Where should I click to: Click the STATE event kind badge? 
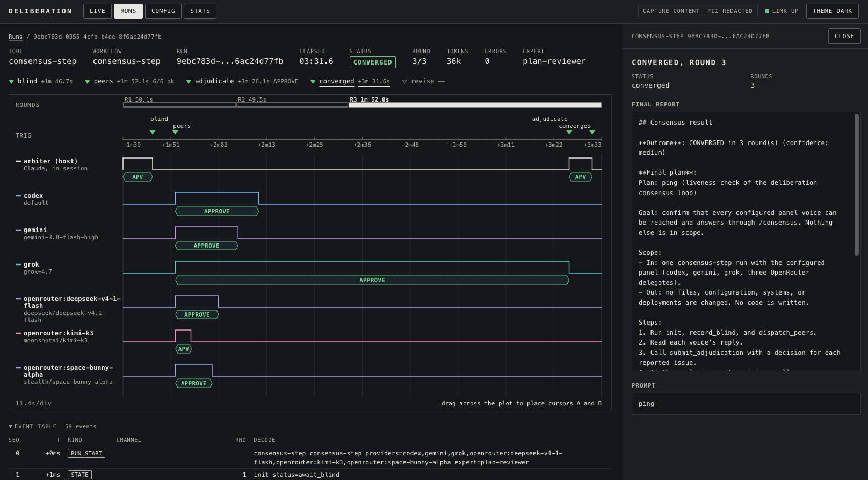coord(79,475)
